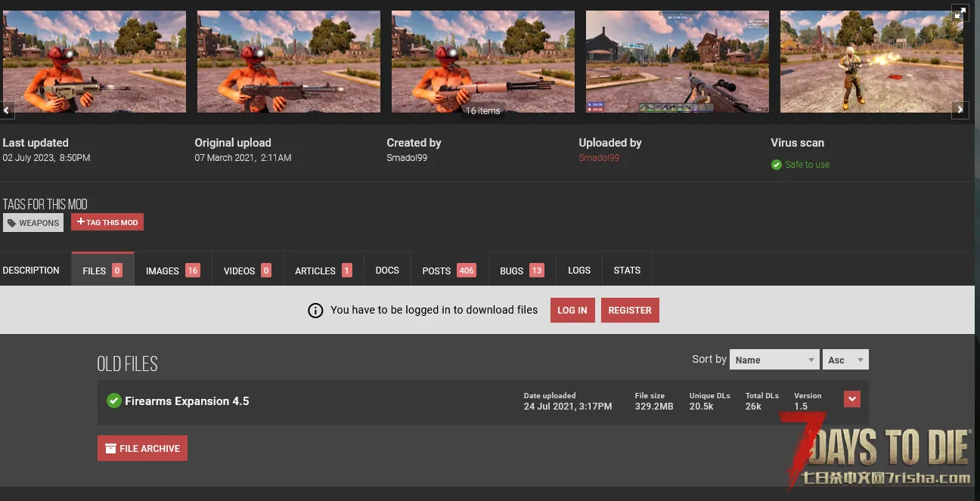
Task: Open uploader Smadol99 profile link
Action: [x=598, y=158]
